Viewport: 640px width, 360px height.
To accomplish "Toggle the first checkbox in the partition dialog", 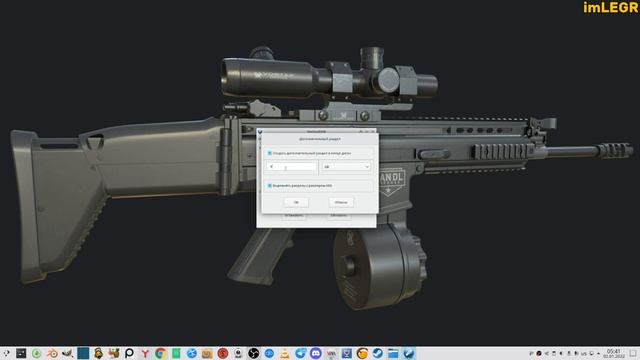I will pyautogui.click(x=269, y=153).
